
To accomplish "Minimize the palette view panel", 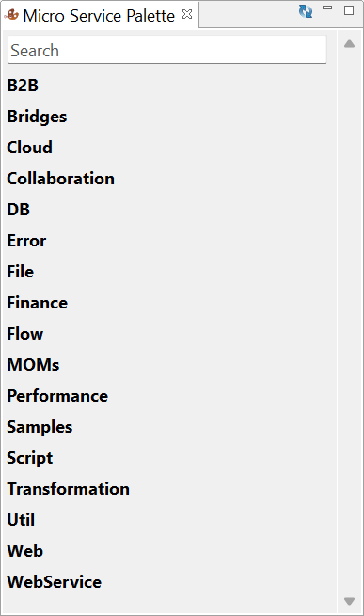I will 327,8.
